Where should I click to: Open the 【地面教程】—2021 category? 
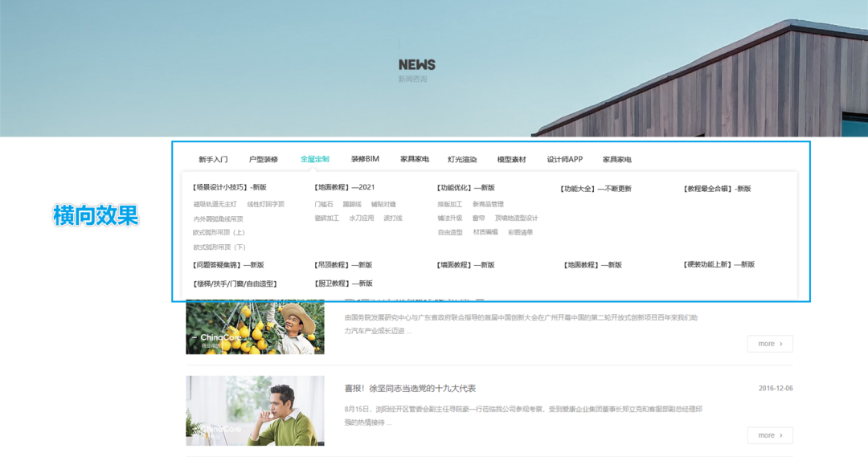[x=343, y=188]
